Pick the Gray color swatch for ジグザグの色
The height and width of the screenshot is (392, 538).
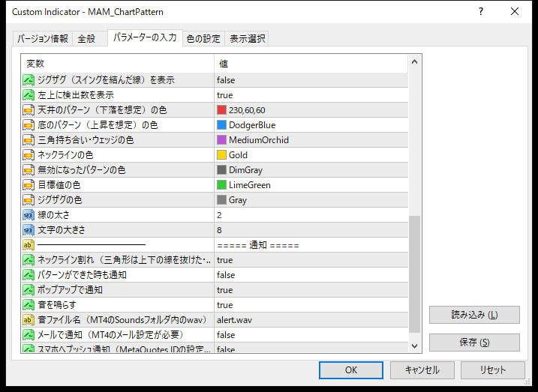[221, 200]
